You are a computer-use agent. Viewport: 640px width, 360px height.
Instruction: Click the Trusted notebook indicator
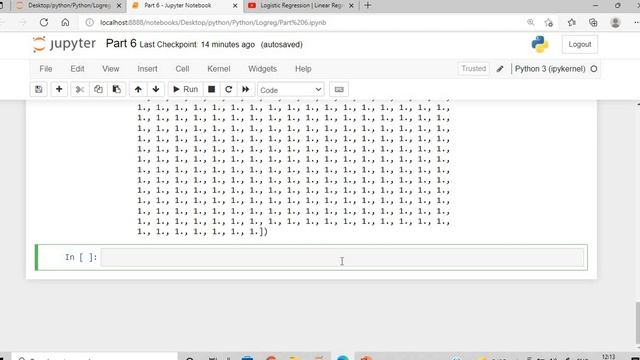(x=473, y=69)
